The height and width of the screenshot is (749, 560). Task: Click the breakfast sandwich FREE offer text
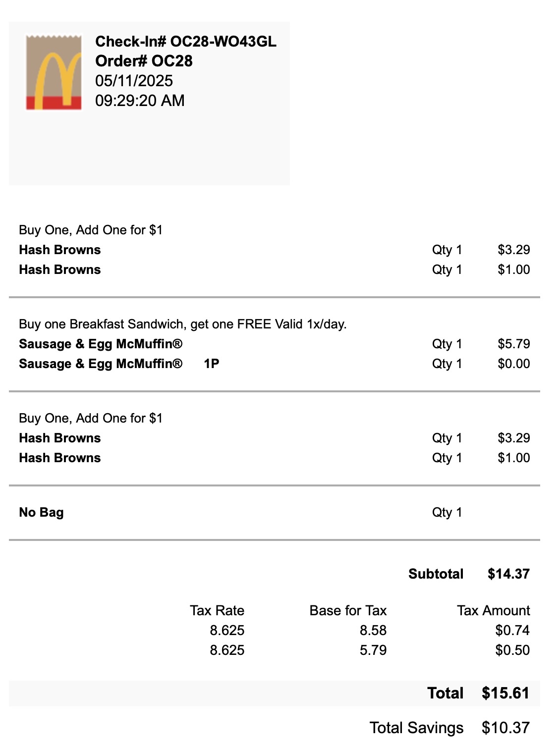click(182, 324)
